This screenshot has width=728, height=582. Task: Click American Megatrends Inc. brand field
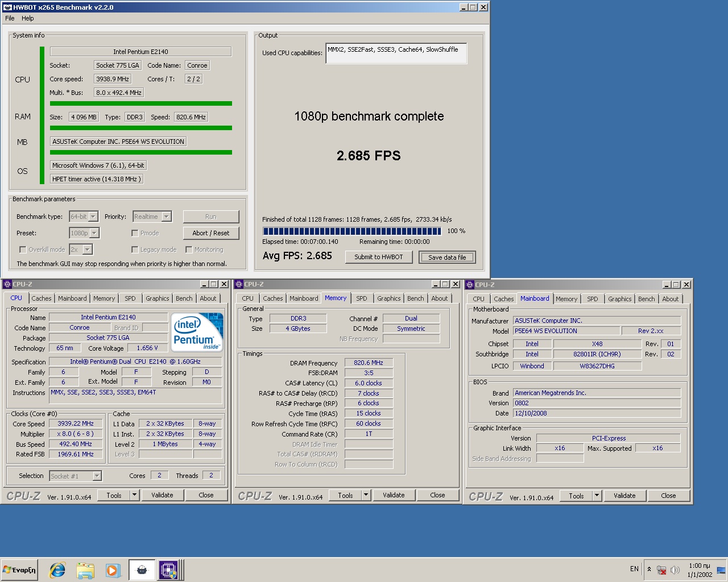[x=597, y=393]
